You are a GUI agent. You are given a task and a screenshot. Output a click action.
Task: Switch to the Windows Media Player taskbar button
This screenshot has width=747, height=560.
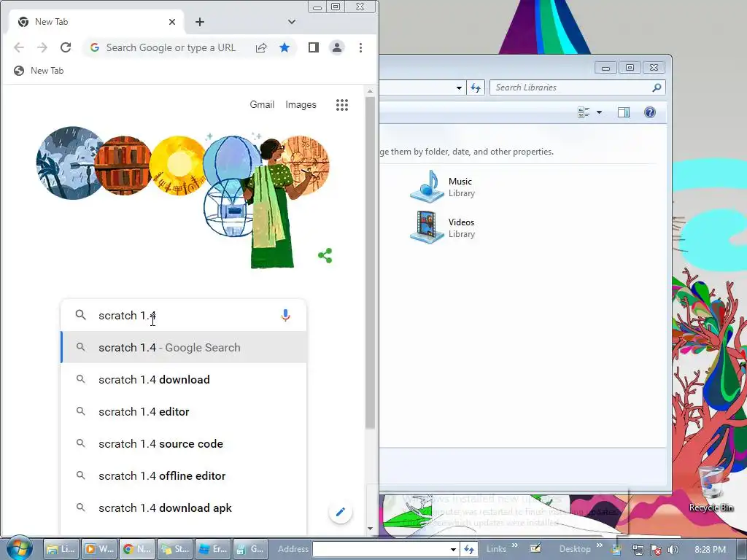click(x=98, y=549)
